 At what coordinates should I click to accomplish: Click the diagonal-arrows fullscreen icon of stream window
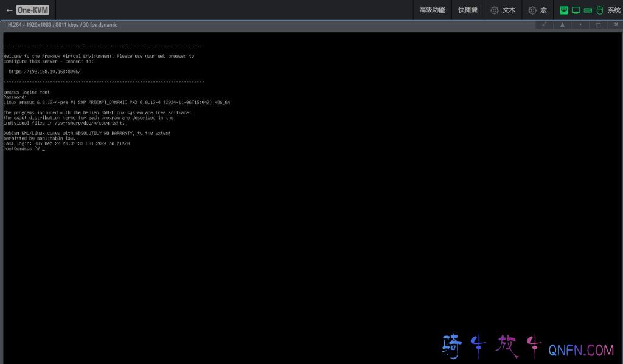point(544,25)
